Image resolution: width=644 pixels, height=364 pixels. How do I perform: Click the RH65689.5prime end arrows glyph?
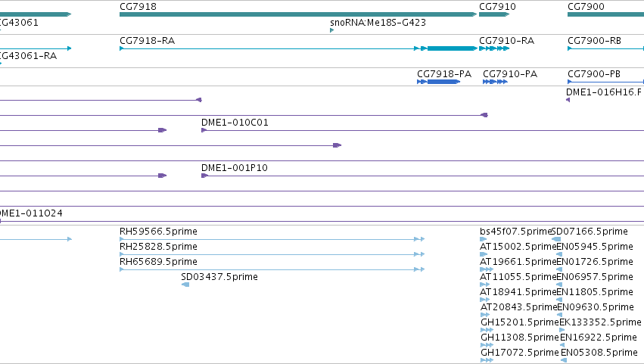tap(419, 269)
